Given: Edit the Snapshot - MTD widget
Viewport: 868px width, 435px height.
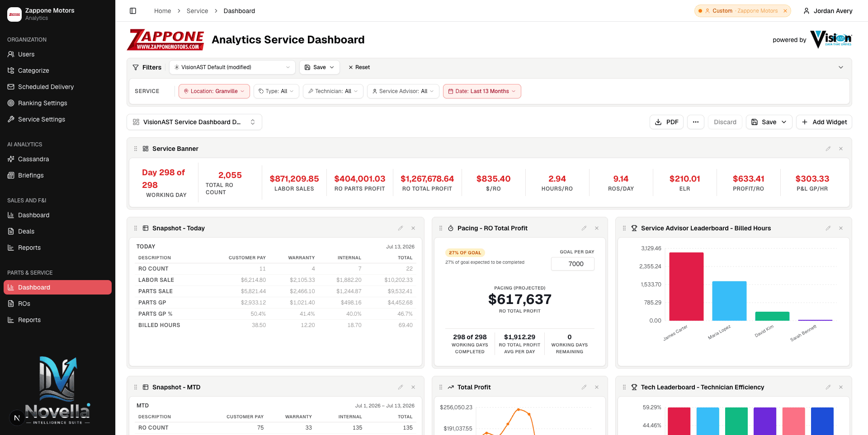Looking at the screenshot, I should tap(401, 387).
